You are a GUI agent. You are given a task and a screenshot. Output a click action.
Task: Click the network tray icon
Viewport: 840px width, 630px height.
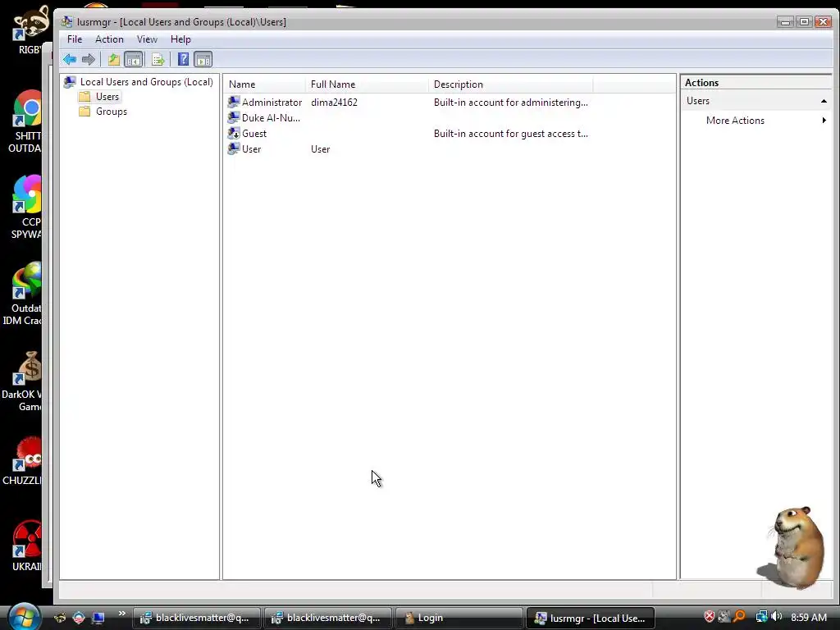[x=761, y=617]
